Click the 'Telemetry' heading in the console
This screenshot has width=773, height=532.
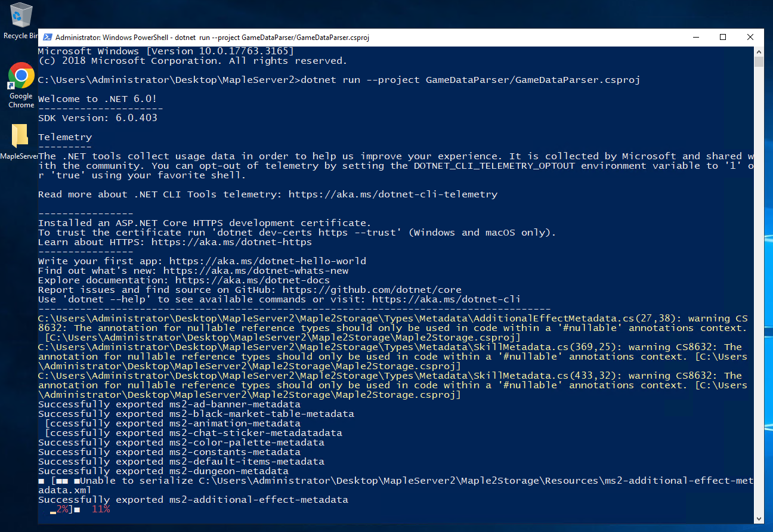65,137
